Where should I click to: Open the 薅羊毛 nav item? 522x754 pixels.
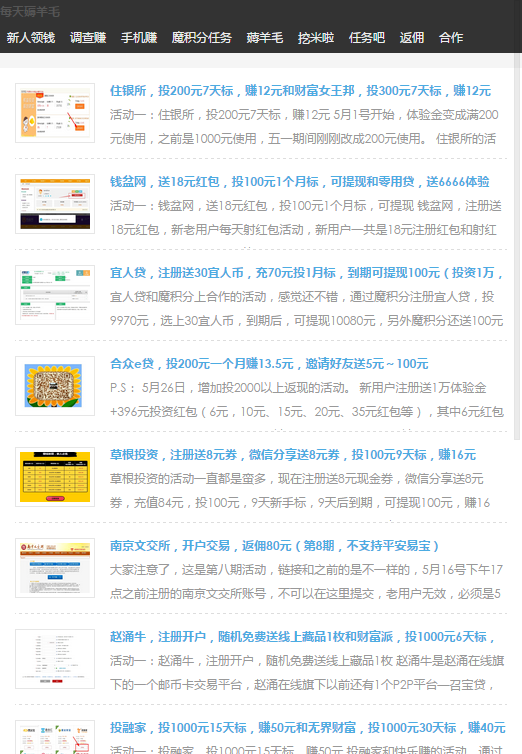[265, 38]
